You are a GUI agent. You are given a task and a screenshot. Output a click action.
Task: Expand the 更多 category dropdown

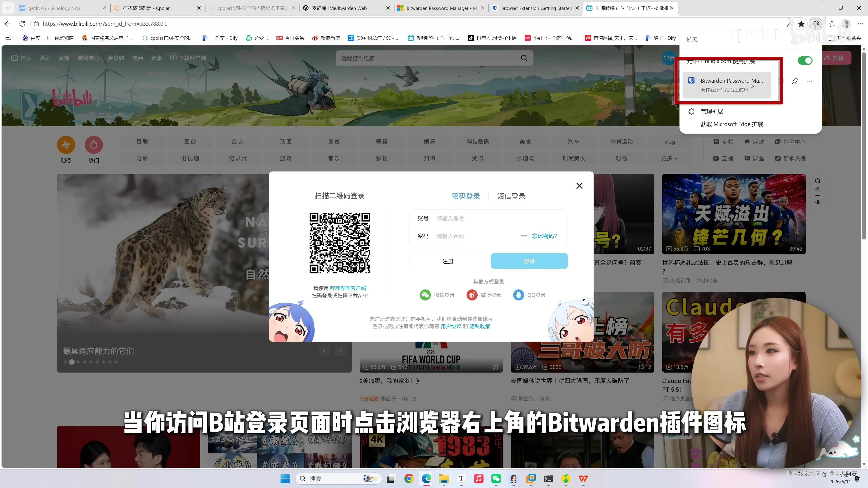[x=669, y=158]
